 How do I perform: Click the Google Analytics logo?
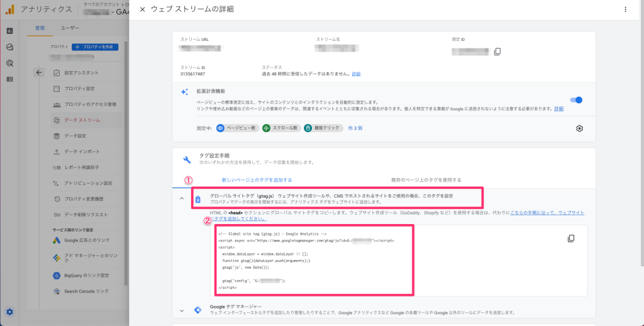pos(10,9)
